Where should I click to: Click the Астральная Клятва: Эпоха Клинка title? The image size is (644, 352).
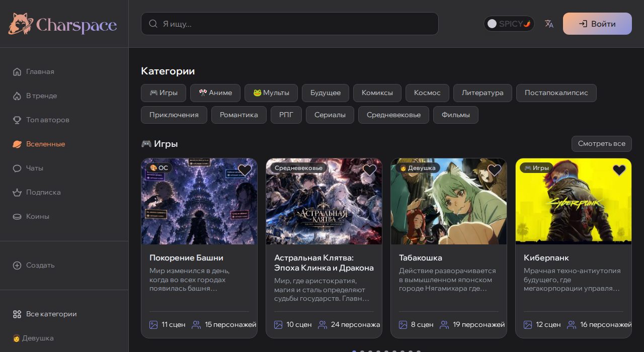(x=324, y=263)
